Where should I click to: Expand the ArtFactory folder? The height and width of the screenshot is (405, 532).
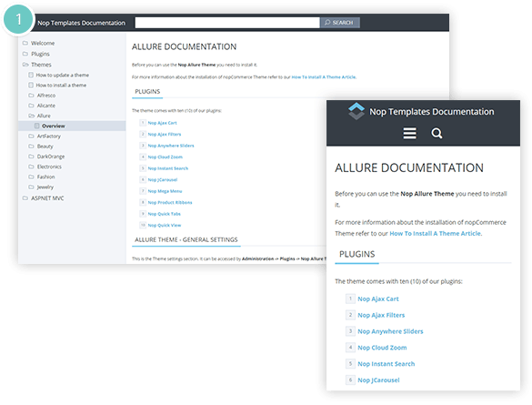click(x=31, y=136)
